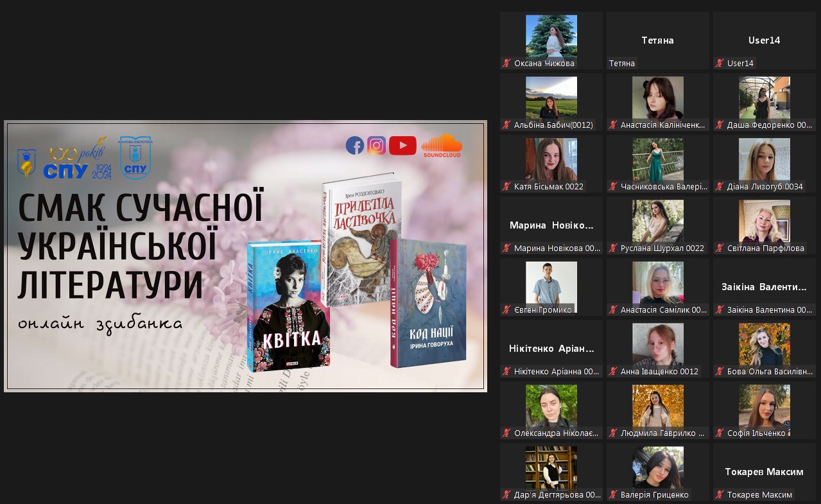Click muted mic icon next to Катя Бісьмак 0022
821x504 pixels.
[x=506, y=186]
